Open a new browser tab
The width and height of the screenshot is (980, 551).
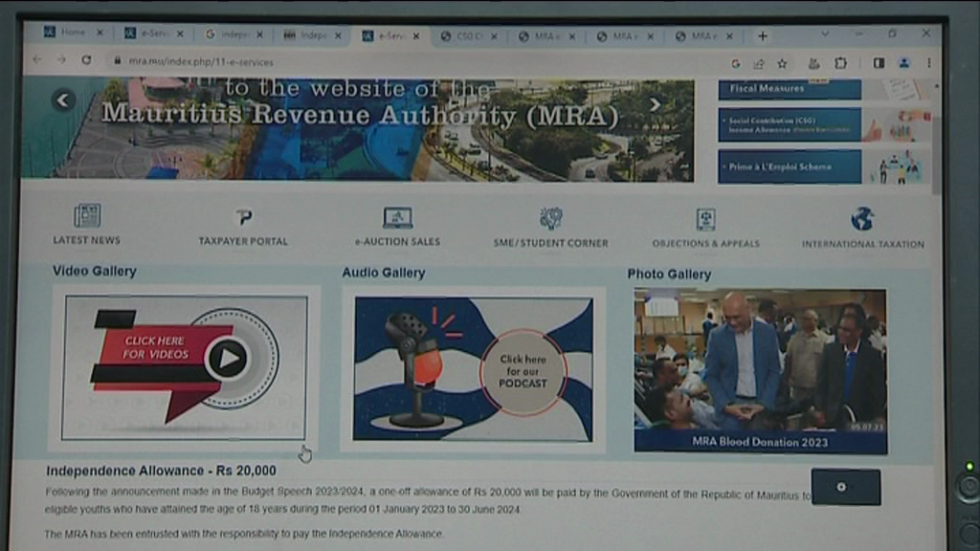tap(763, 36)
